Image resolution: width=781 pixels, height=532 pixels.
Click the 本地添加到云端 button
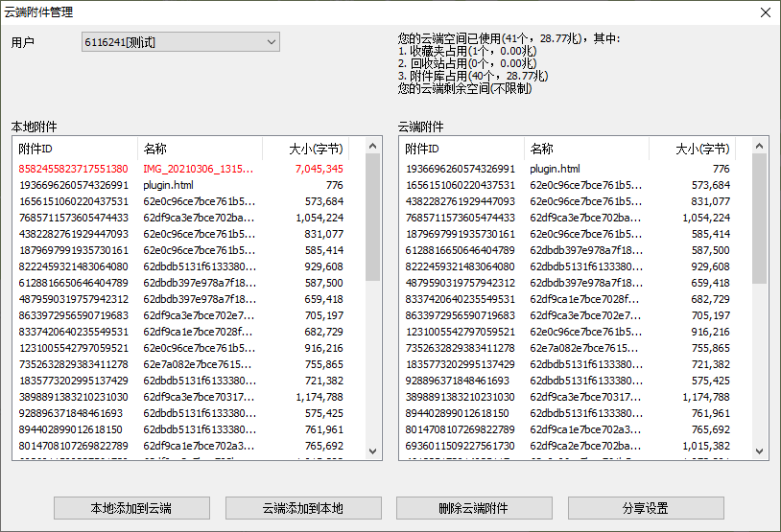(131, 508)
